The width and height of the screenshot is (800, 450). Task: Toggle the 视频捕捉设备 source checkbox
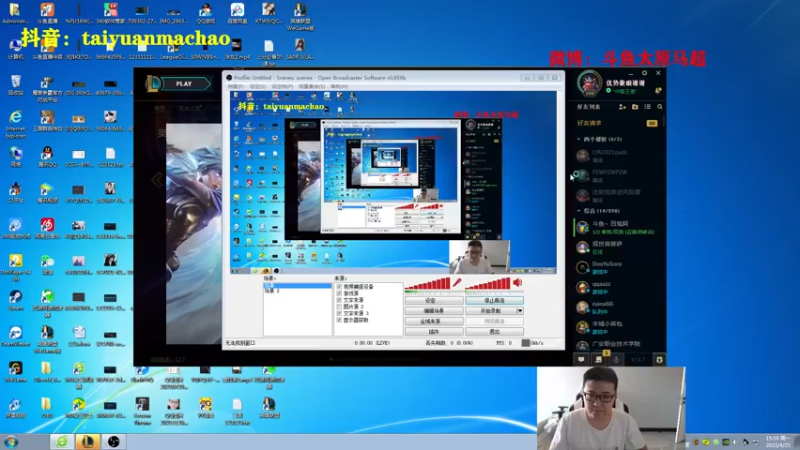[x=339, y=287]
